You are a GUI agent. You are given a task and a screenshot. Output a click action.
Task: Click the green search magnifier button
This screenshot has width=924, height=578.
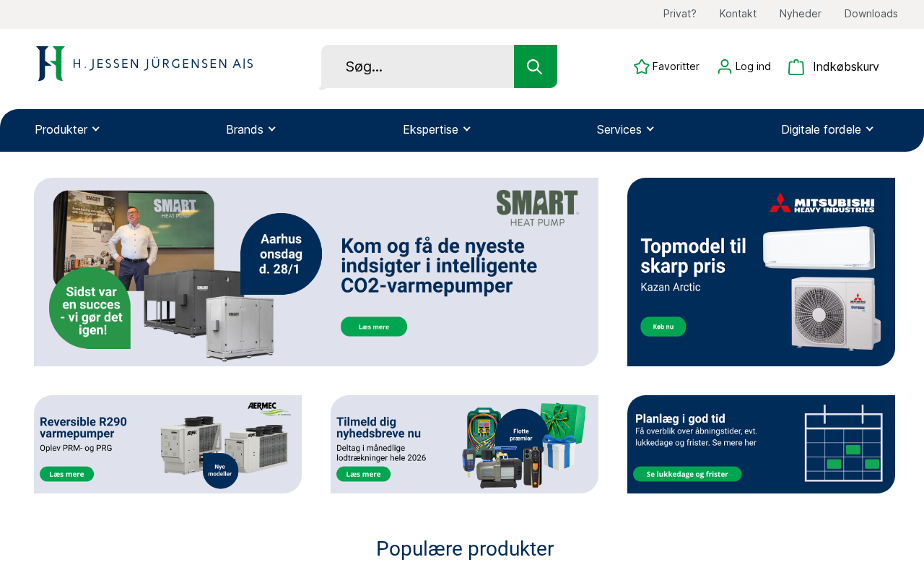(535, 66)
